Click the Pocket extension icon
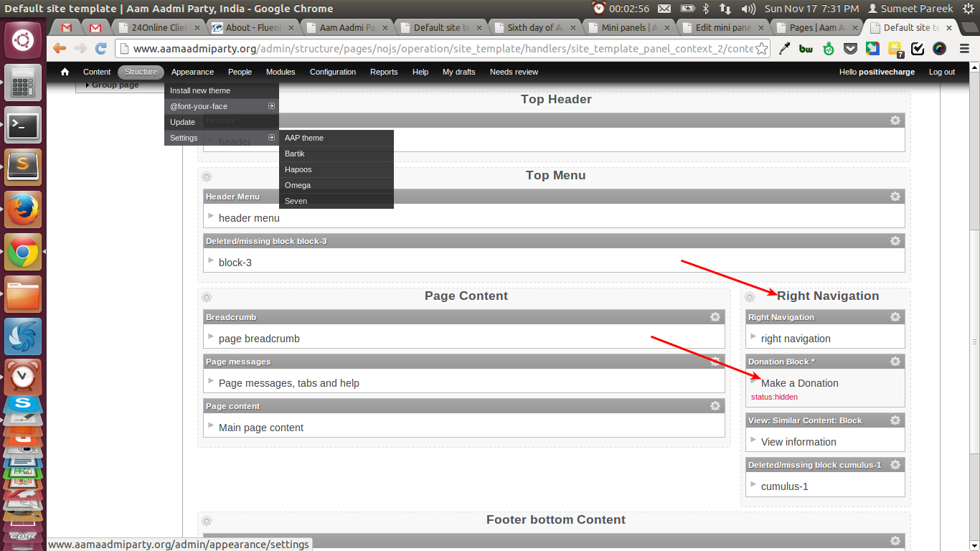The height and width of the screenshot is (551, 980). 850,49
